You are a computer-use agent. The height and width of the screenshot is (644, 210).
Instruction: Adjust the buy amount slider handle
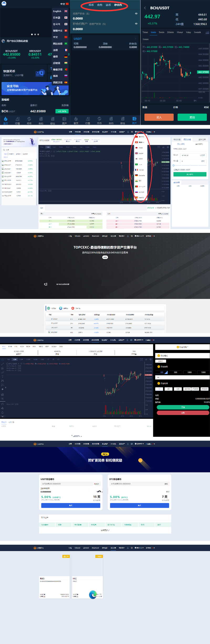(174, 165)
